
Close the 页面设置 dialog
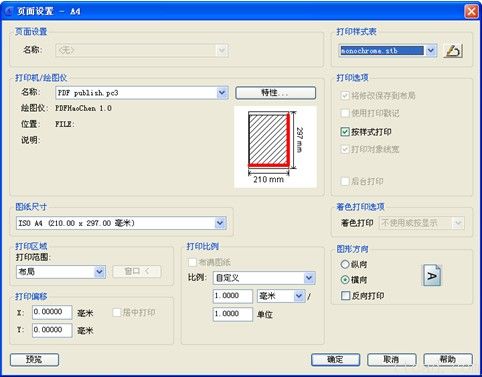[472, 11]
